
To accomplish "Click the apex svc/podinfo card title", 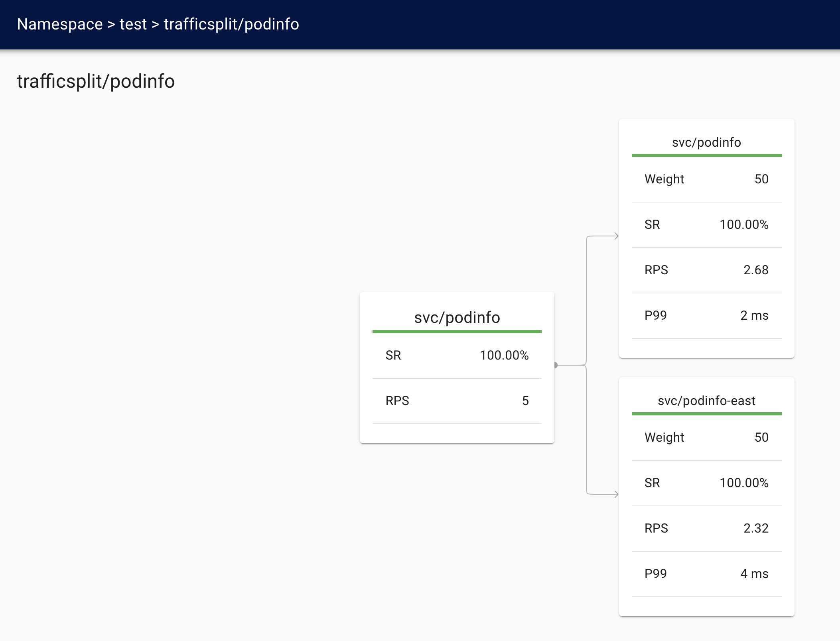I will (x=457, y=317).
